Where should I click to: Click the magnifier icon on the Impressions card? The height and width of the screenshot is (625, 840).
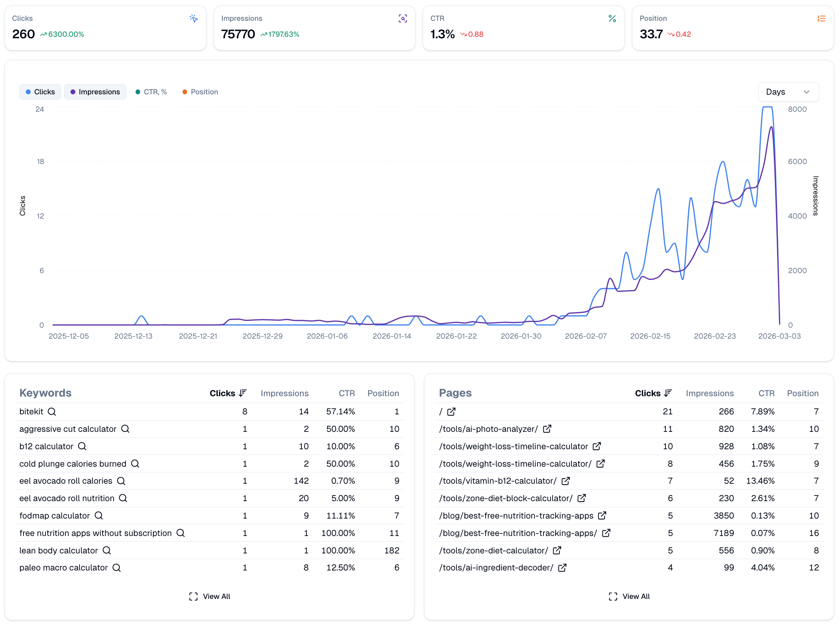pyautogui.click(x=403, y=18)
